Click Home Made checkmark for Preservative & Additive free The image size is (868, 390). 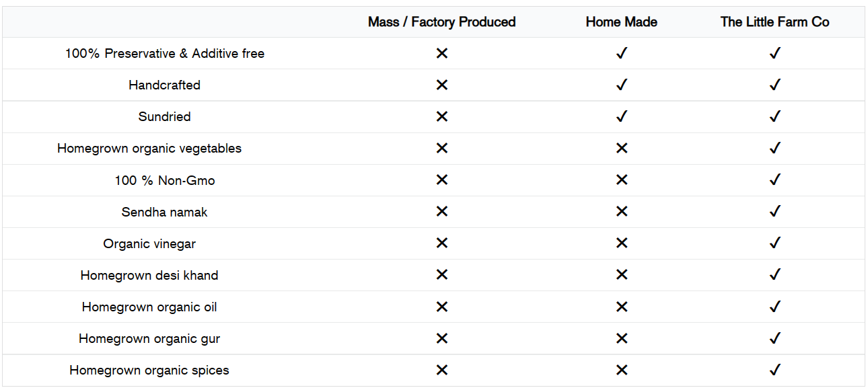[621, 53]
